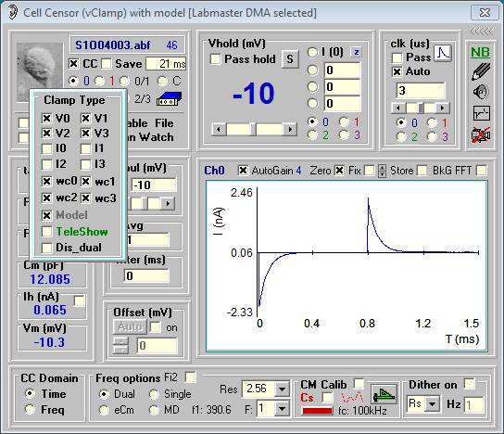
Task: Open the Res dropdown
Action: tap(282, 389)
